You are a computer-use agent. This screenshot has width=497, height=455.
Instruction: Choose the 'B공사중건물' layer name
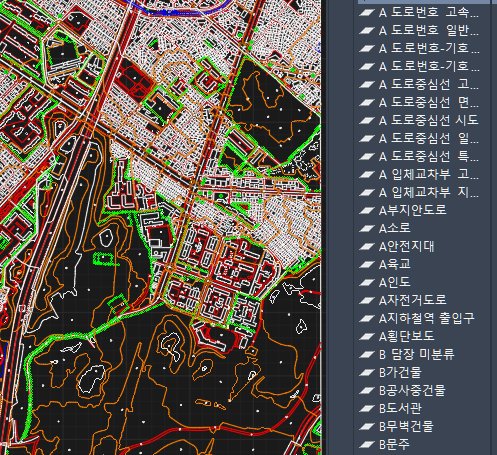(412, 391)
